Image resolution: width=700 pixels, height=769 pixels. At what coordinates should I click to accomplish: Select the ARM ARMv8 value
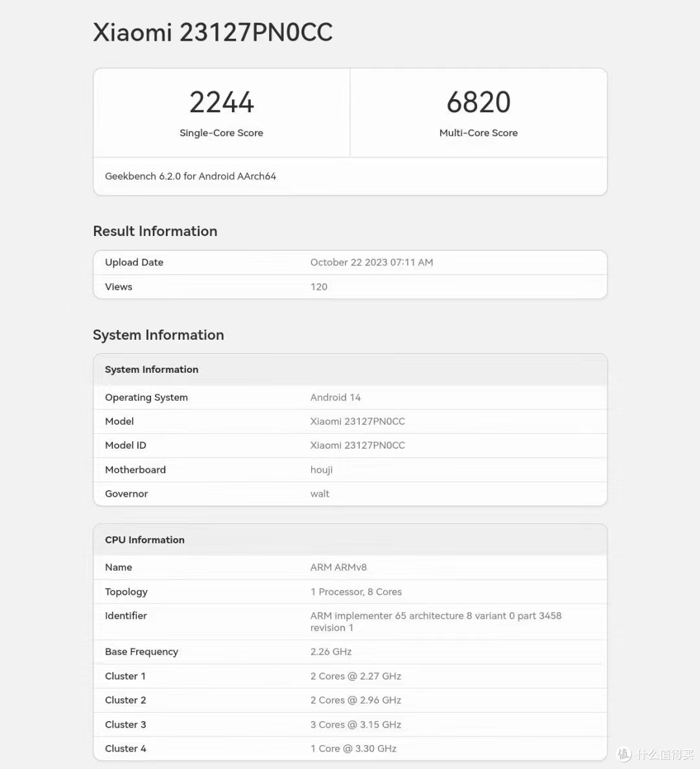(x=338, y=567)
